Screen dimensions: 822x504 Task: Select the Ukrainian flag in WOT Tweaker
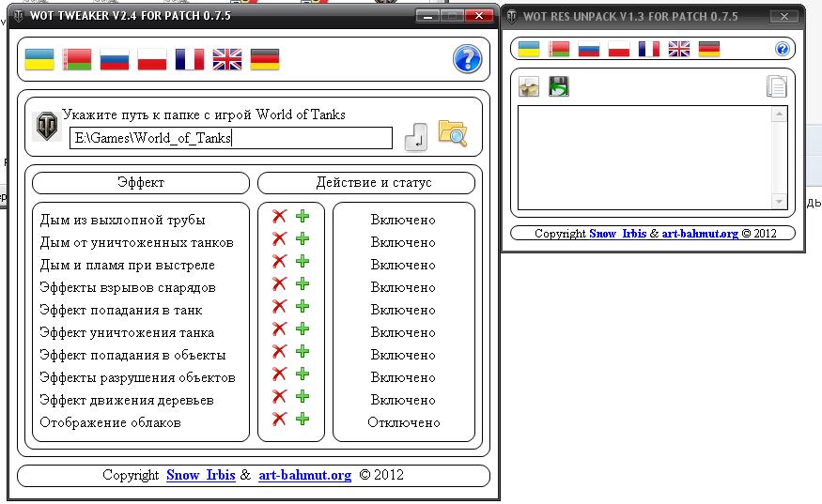(39, 60)
